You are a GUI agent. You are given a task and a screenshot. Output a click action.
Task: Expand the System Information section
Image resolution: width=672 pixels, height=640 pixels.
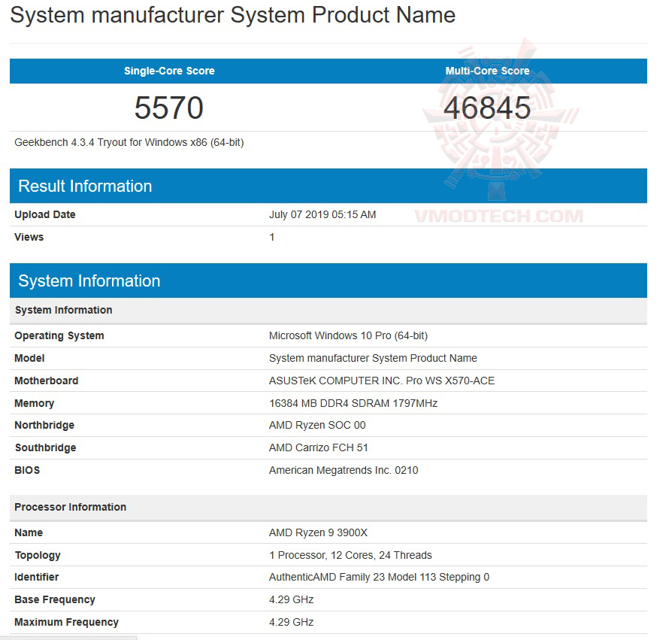(x=89, y=281)
